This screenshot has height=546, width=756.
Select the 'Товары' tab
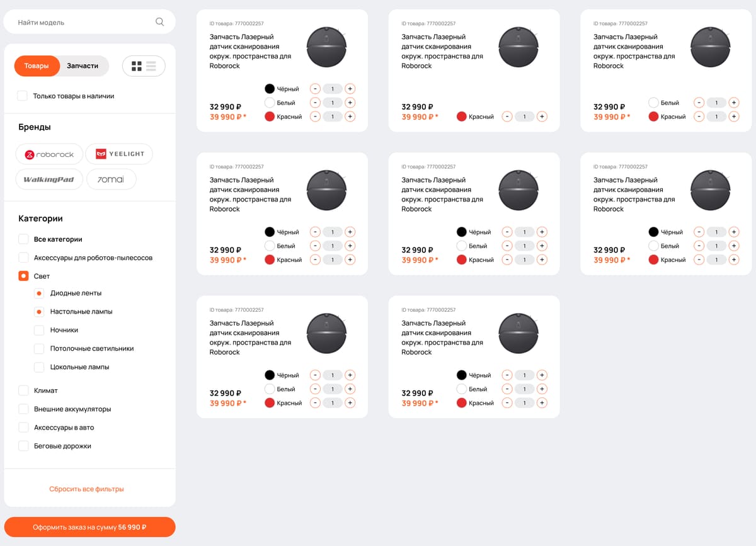[x=37, y=66]
